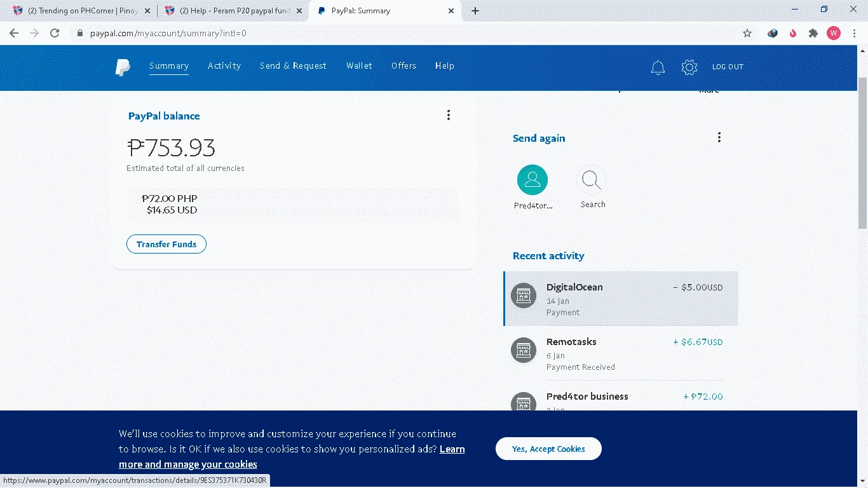
Task: Click the dark cube extension icon
Action: click(773, 33)
